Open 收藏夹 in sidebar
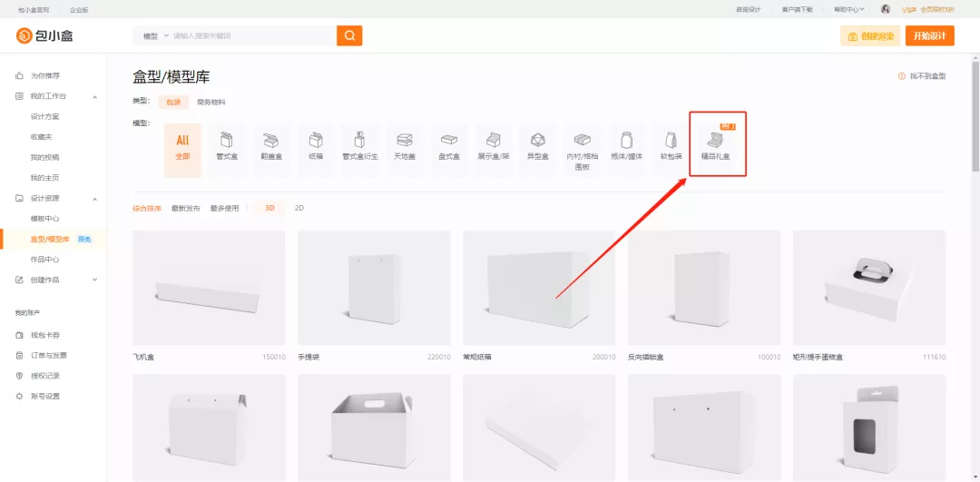Screen dimensions: 980x482 tap(41, 137)
